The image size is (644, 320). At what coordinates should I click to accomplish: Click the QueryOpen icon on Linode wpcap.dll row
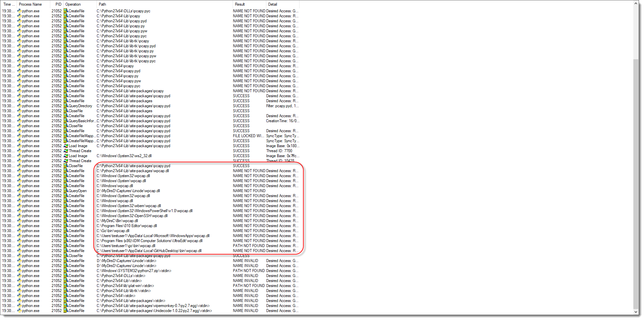tap(66, 191)
